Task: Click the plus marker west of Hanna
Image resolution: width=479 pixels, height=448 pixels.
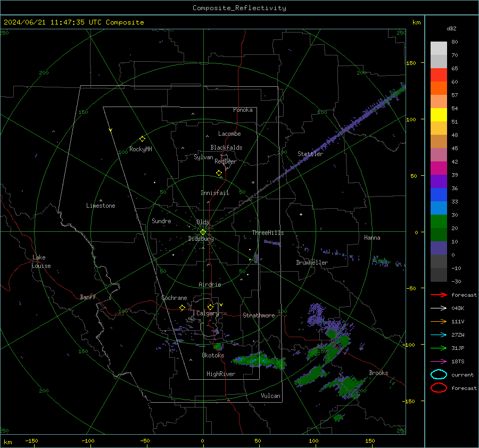Action: (x=301, y=214)
